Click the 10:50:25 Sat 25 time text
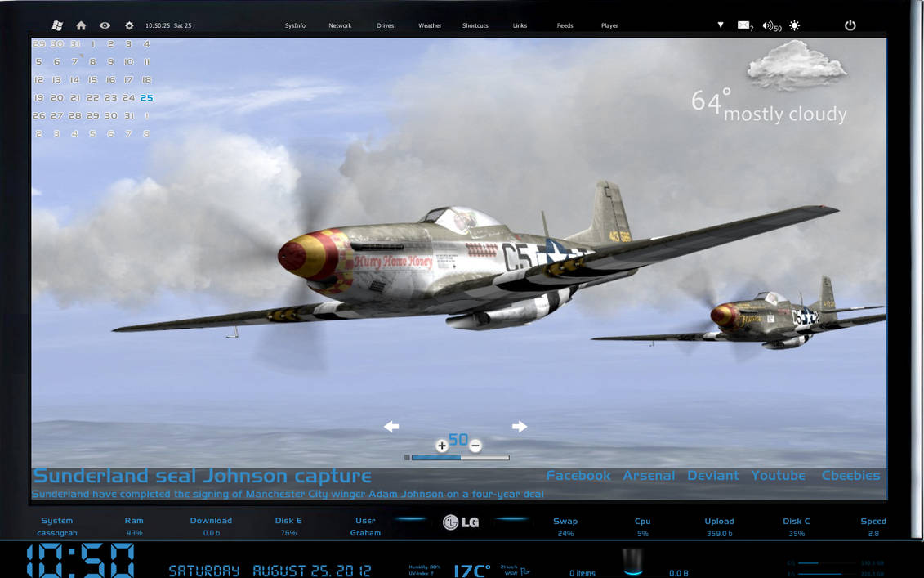 168,25
